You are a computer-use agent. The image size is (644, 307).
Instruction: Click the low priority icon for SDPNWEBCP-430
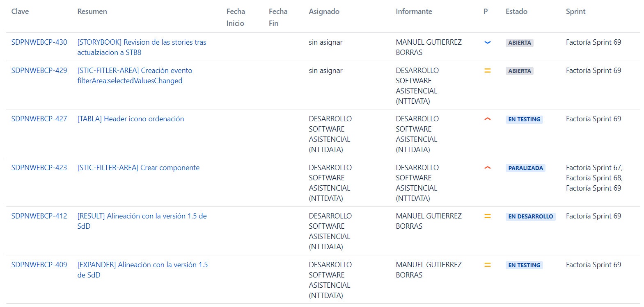[487, 42]
